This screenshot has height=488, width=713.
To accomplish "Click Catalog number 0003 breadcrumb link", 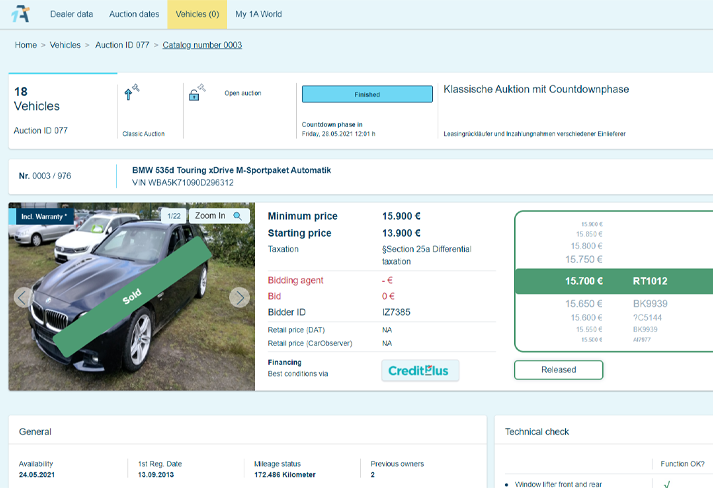I will pyautogui.click(x=202, y=45).
